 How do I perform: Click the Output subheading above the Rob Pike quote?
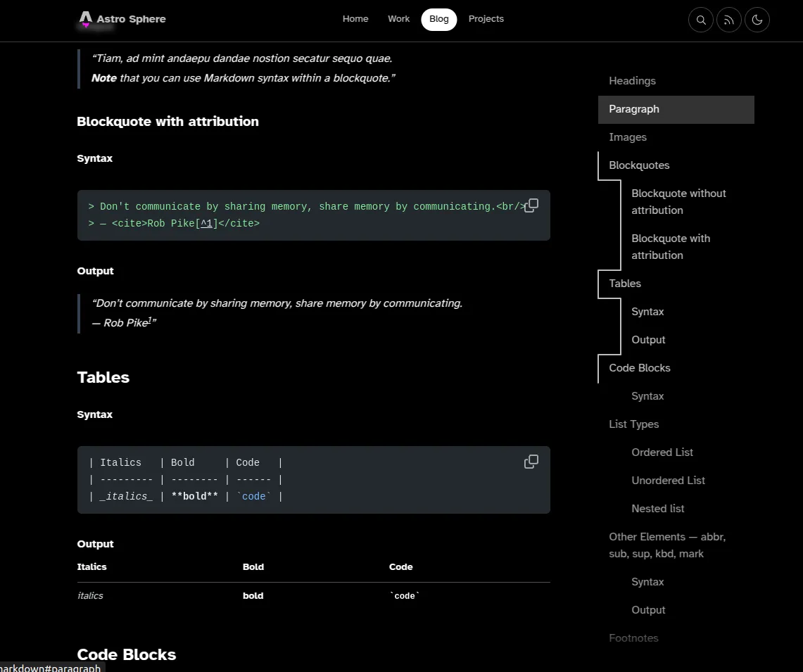pyautogui.click(x=95, y=271)
